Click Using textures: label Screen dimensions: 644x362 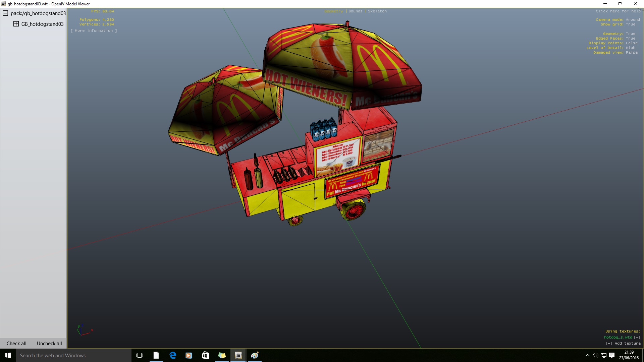623,331
